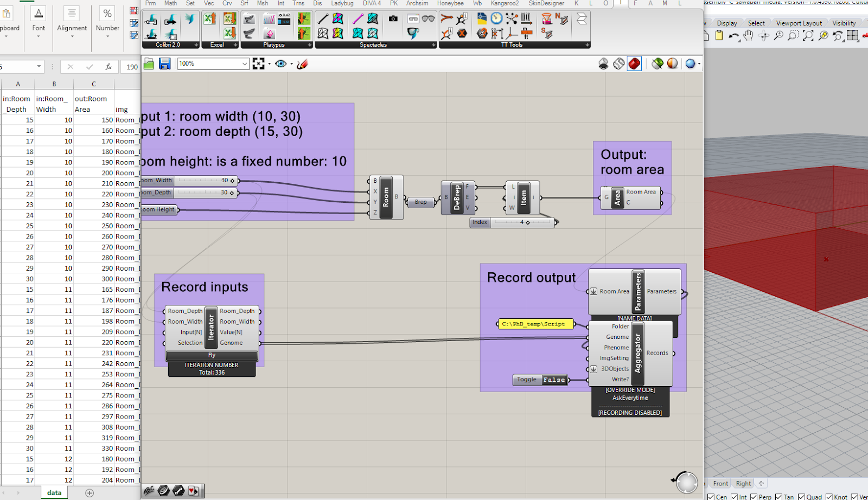The width and height of the screenshot is (868, 500).
Task: Click the Excel percent Number format icon
Action: [x=107, y=13]
